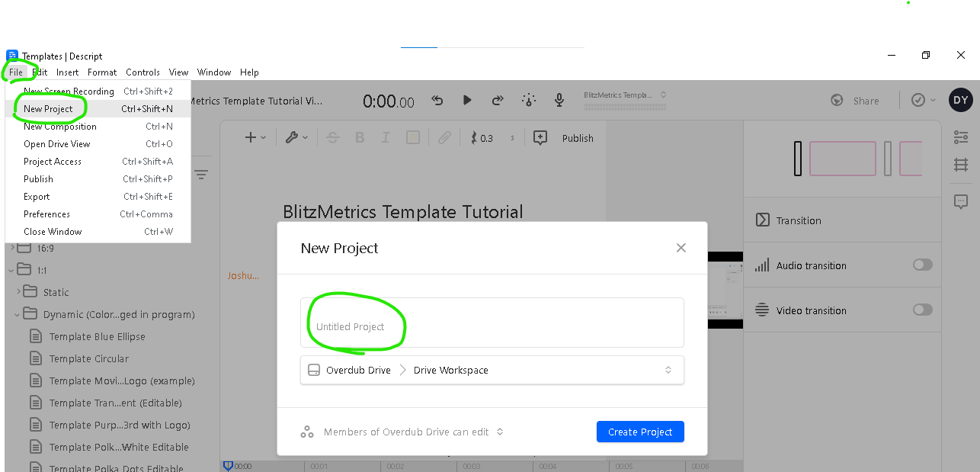Open the View menu

[179, 72]
